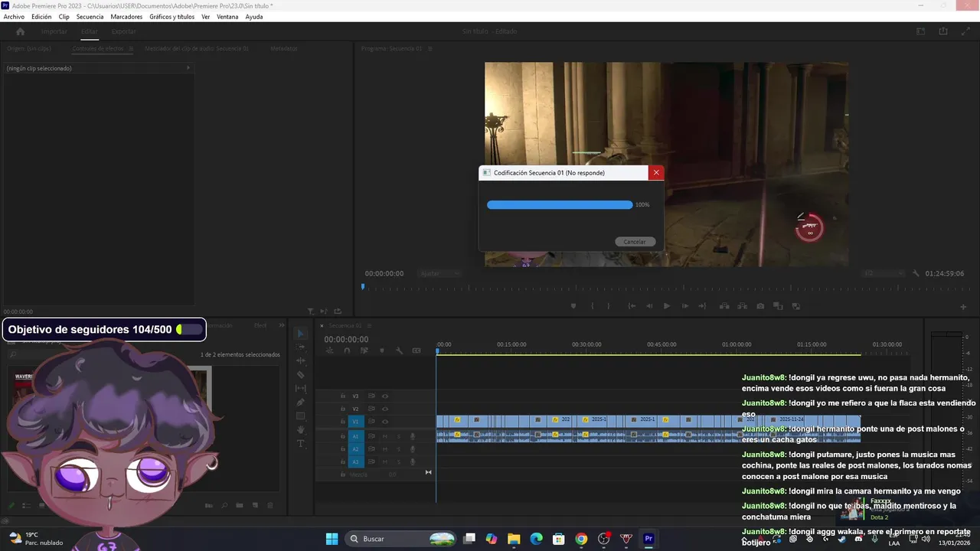Image resolution: width=980 pixels, height=551 pixels.
Task: Go to In point
Action: [x=632, y=306]
